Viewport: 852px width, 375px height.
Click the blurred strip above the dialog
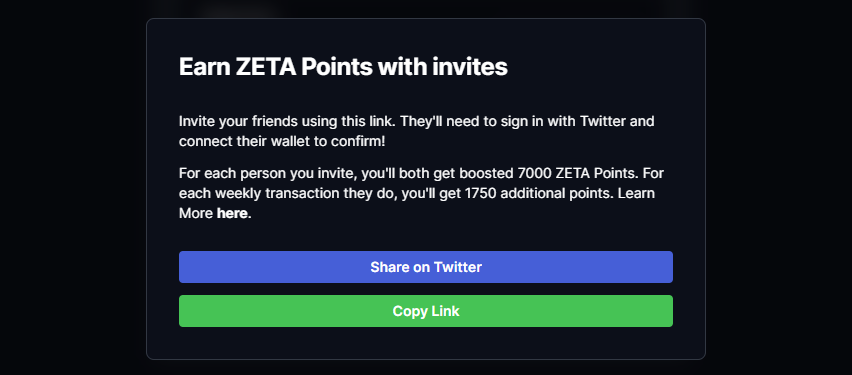(425, 8)
